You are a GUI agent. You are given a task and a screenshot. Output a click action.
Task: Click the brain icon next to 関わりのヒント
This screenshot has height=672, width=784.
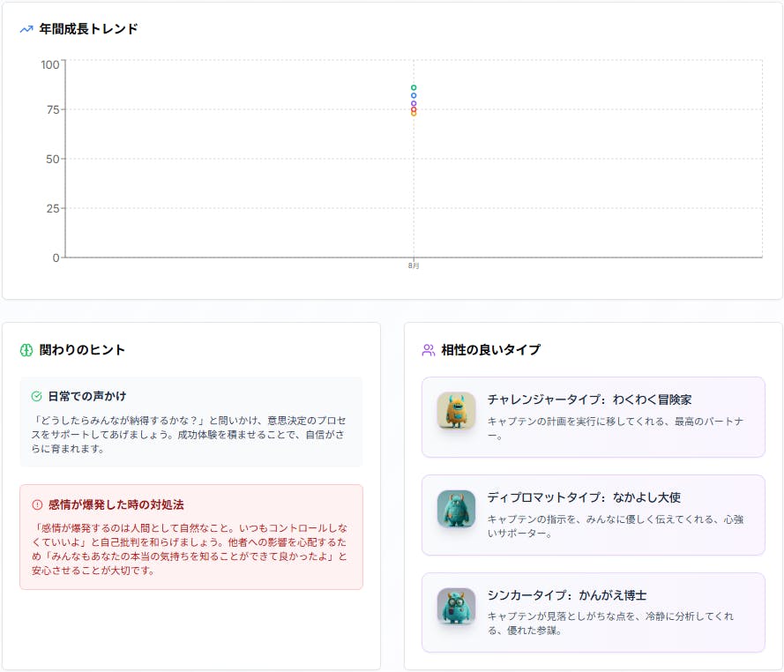pyautogui.click(x=26, y=350)
